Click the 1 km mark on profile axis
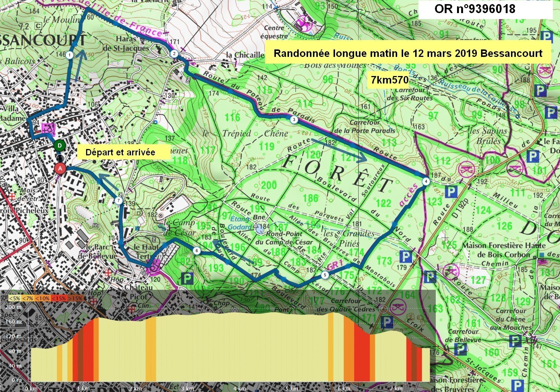 point(83,389)
